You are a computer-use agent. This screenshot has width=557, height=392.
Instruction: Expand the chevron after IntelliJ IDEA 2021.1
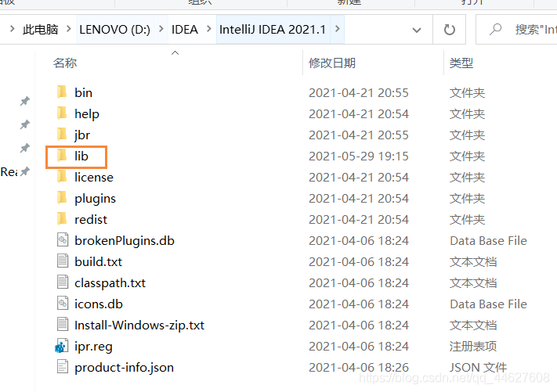[337, 29]
